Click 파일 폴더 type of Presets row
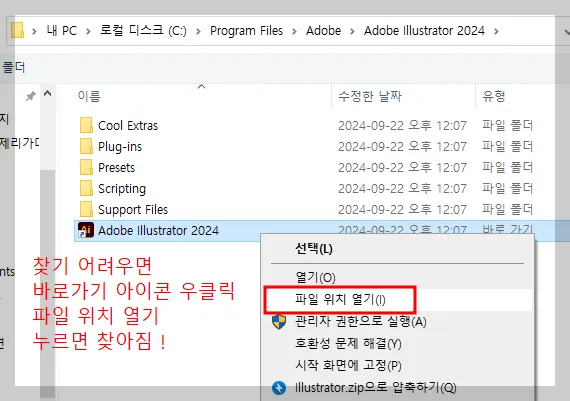 (x=507, y=168)
